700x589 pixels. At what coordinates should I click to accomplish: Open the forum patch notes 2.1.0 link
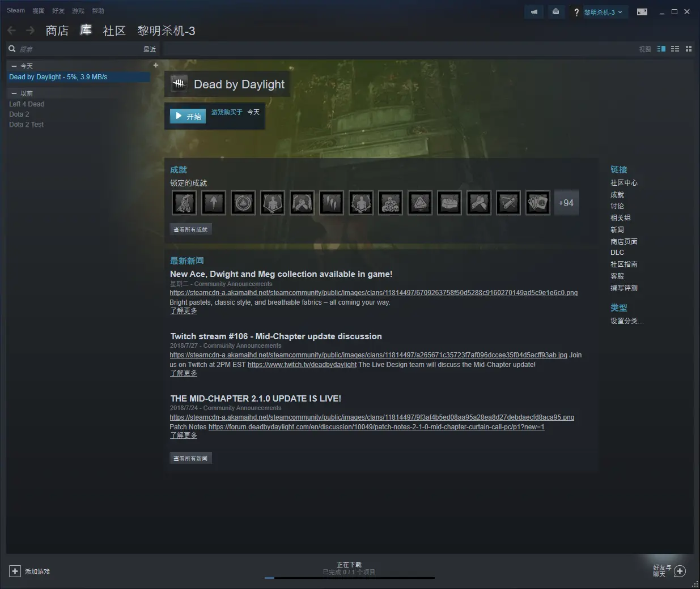pyautogui.click(x=376, y=427)
